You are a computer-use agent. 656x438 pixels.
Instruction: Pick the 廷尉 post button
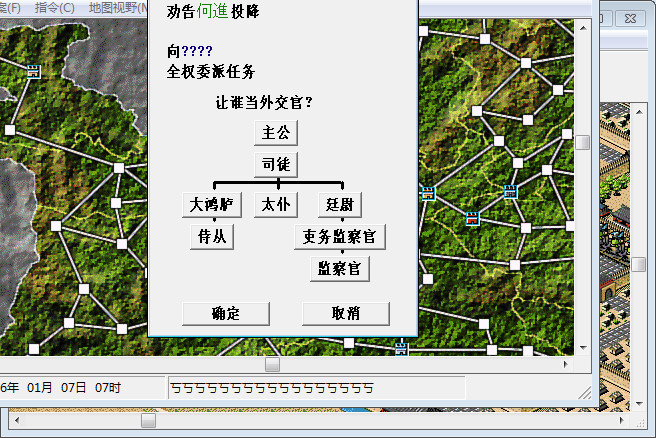340,205
